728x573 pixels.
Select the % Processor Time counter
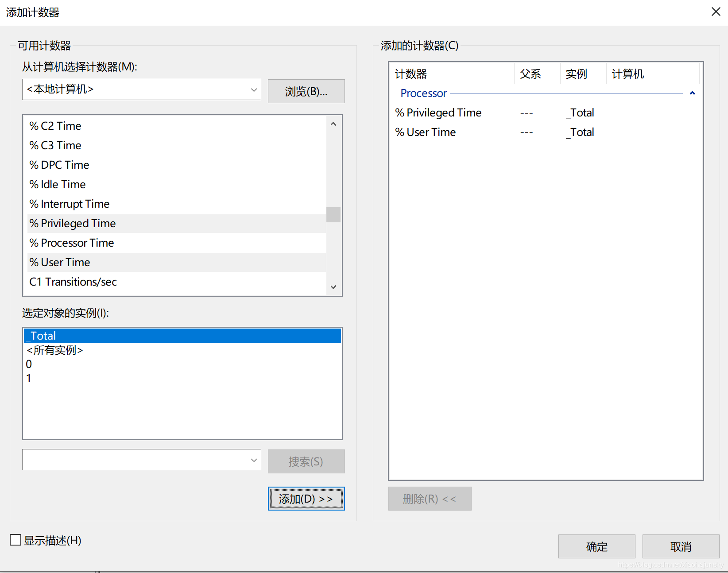(x=71, y=243)
